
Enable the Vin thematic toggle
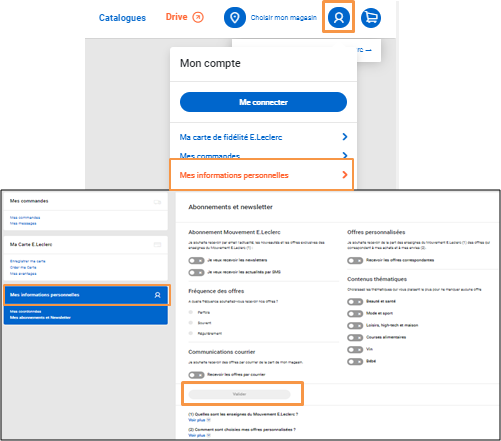click(355, 350)
